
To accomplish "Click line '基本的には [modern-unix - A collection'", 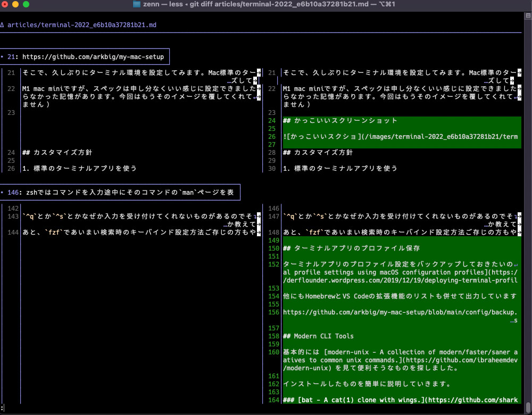I will [401, 352].
